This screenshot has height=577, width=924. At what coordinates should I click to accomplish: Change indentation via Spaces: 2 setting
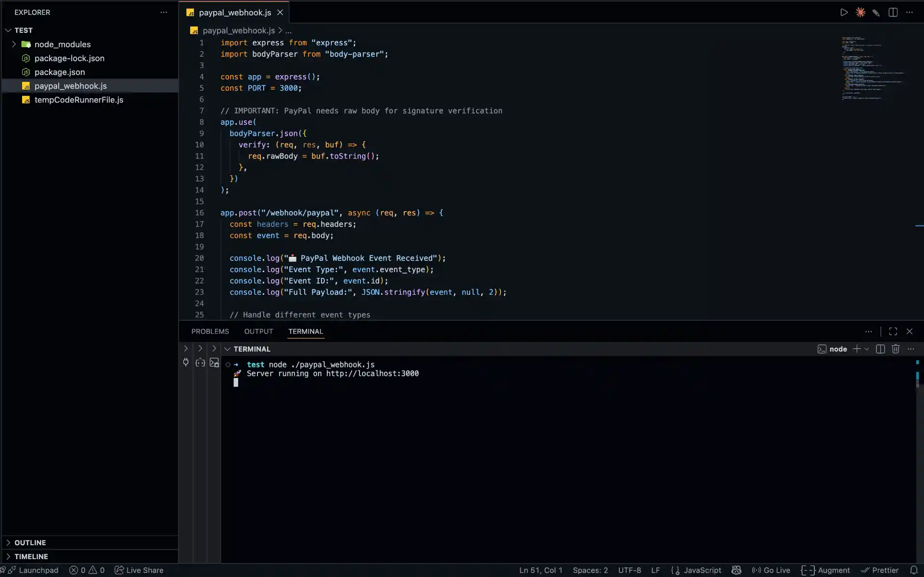tap(590, 570)
